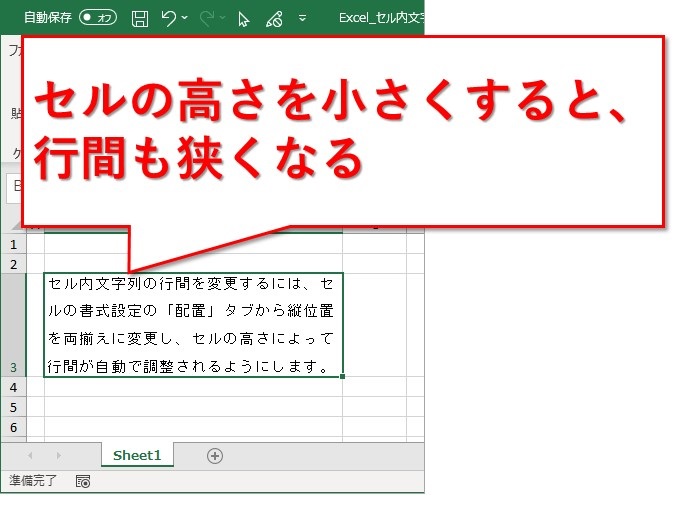Toggle the AutoSave switch
682x509 pixels.
coord(98,17)
